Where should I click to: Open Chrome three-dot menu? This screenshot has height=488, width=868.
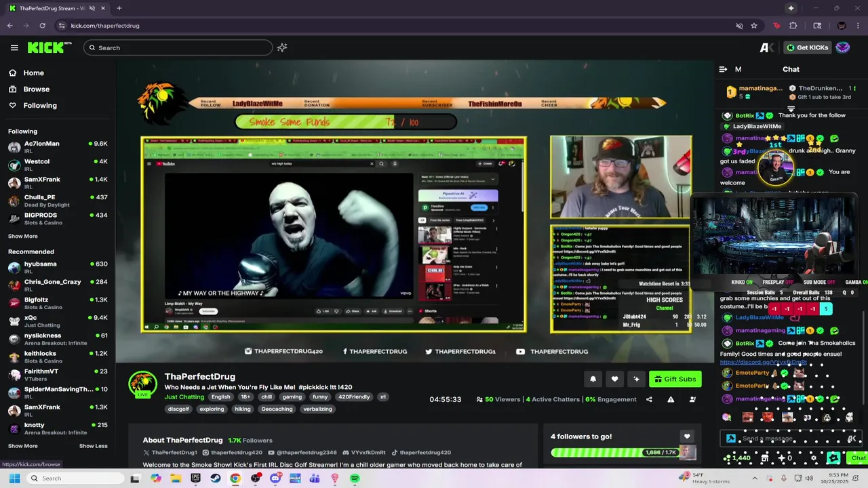pos(858,26)
